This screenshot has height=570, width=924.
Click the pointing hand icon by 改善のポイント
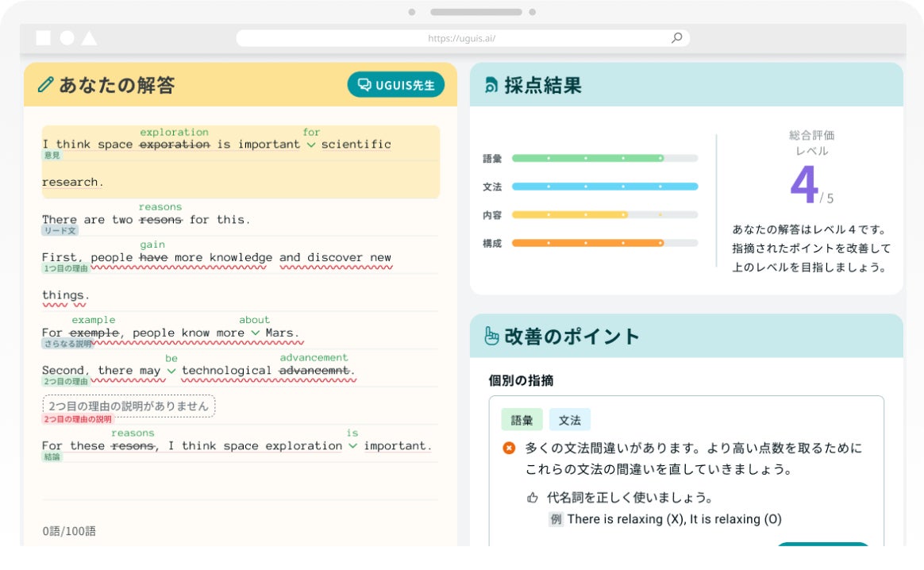tap(491, 336)
